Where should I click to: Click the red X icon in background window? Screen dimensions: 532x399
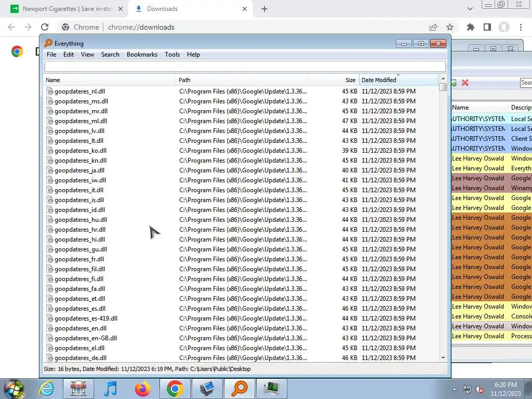(465, 83)
